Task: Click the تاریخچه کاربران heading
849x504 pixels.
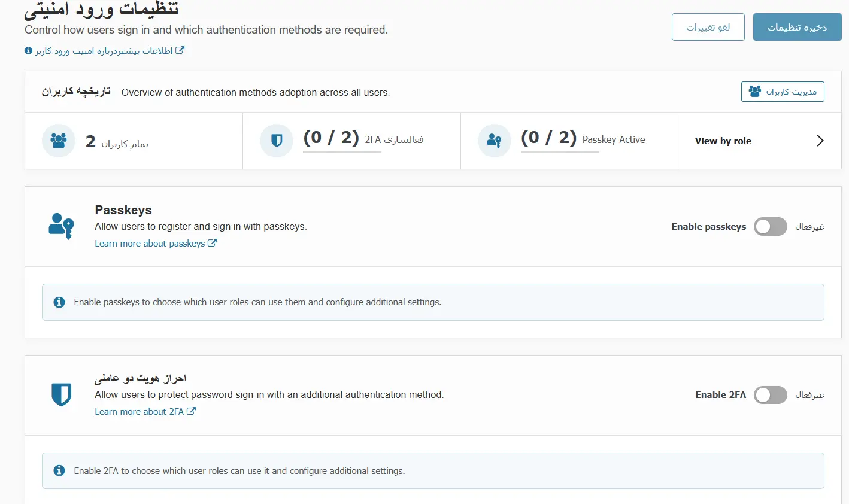Action: (76, 92)
